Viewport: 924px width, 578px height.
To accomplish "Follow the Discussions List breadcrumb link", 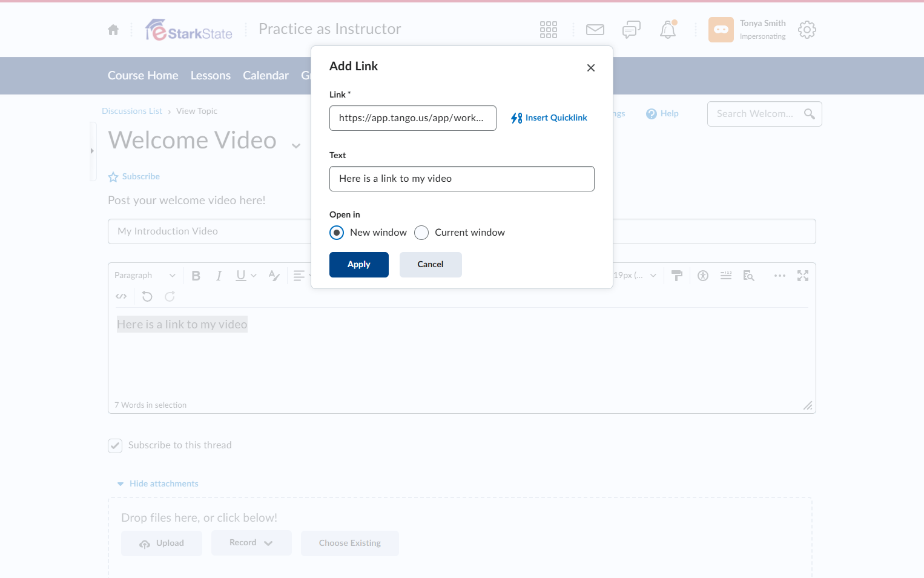I will click(x=132, y=111).
